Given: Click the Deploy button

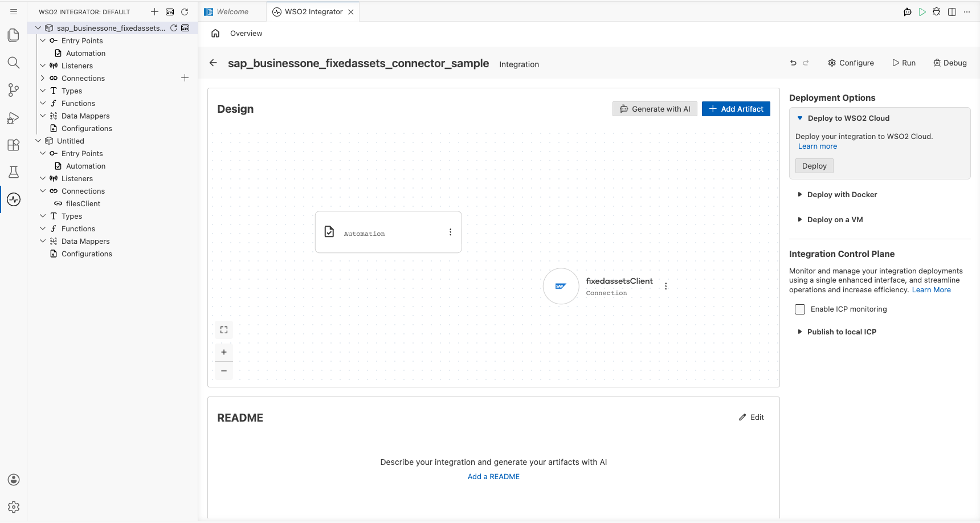Looking at the screenshot, I should 814,166.
